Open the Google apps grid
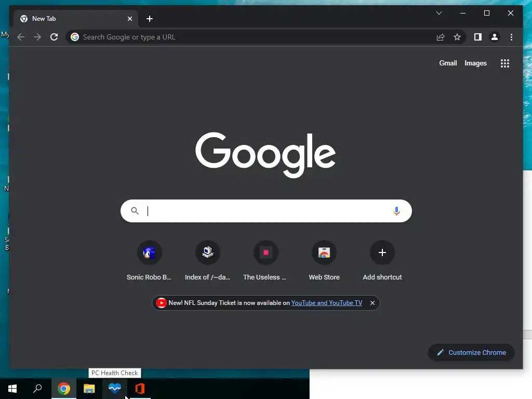The image size is (532, 399). pos(505,63)
